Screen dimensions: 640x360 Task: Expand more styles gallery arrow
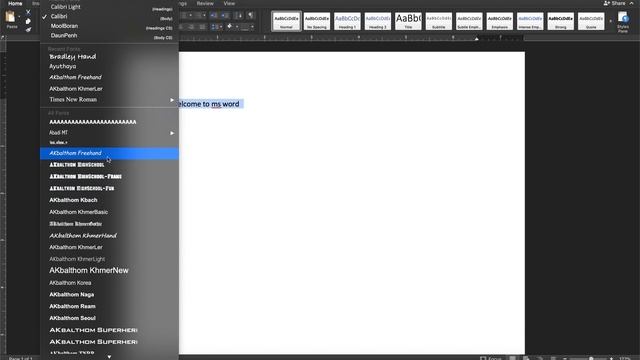click(x=611, y=21)
